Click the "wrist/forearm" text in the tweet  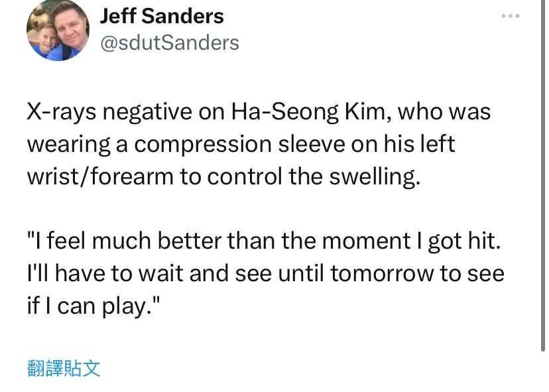point(100,176)
